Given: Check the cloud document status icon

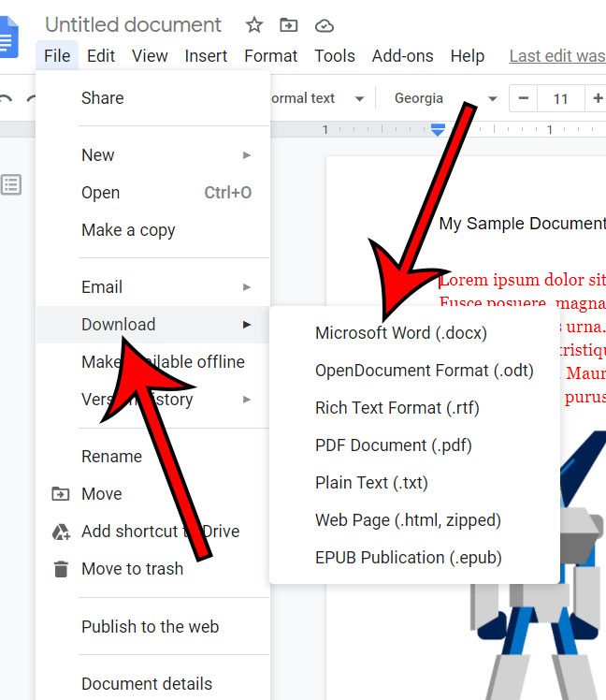Looking at the screenshot, I should click(x=324, y=26).
